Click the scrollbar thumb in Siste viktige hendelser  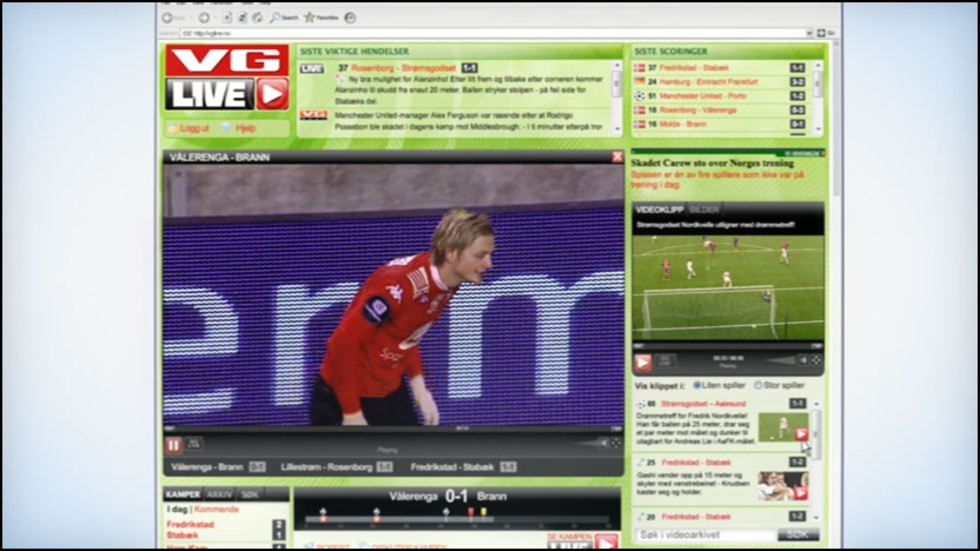click(617, 84)
